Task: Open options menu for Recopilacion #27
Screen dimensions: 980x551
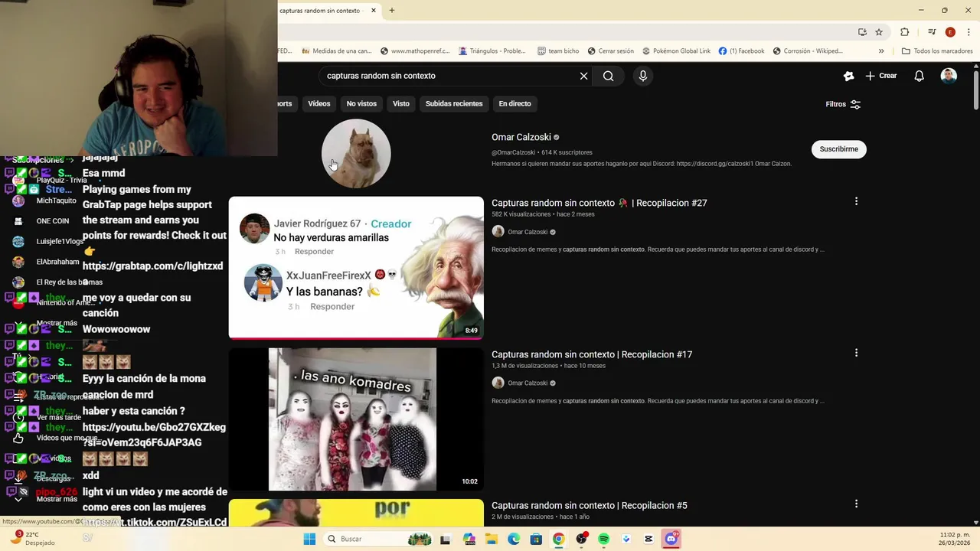Action: click(856, 201)
